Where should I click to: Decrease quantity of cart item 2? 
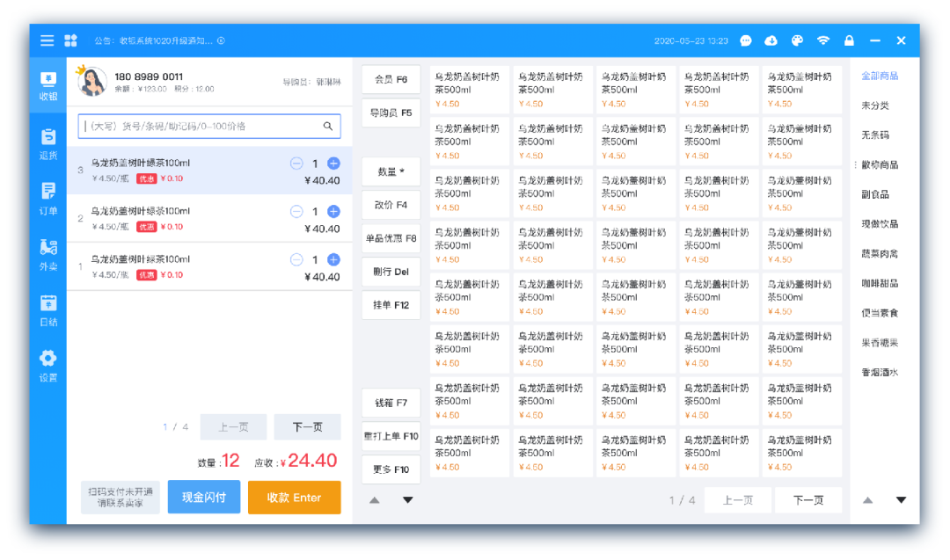pyautogui.click(x=296, y=212)
